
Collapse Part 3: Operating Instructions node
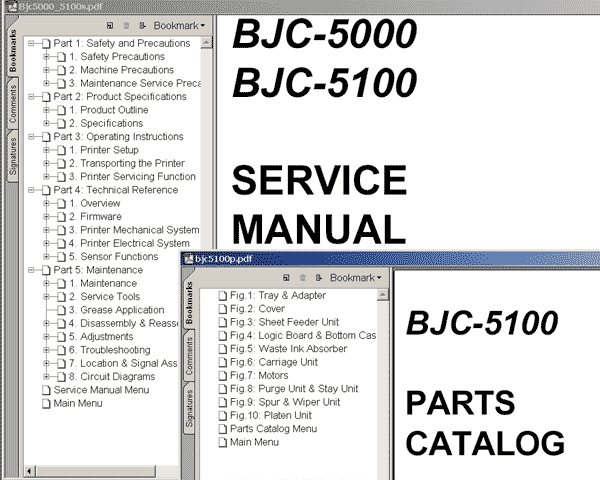pos(32,137)
